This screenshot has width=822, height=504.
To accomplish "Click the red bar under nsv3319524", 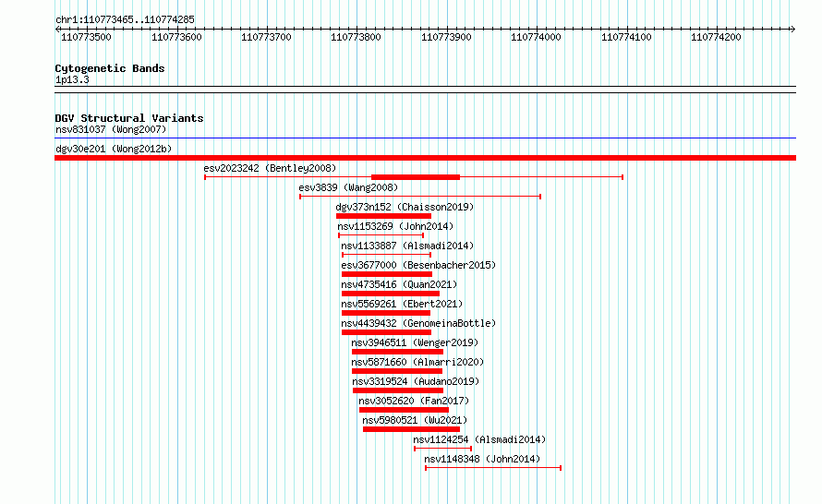I will coord(398,390).
